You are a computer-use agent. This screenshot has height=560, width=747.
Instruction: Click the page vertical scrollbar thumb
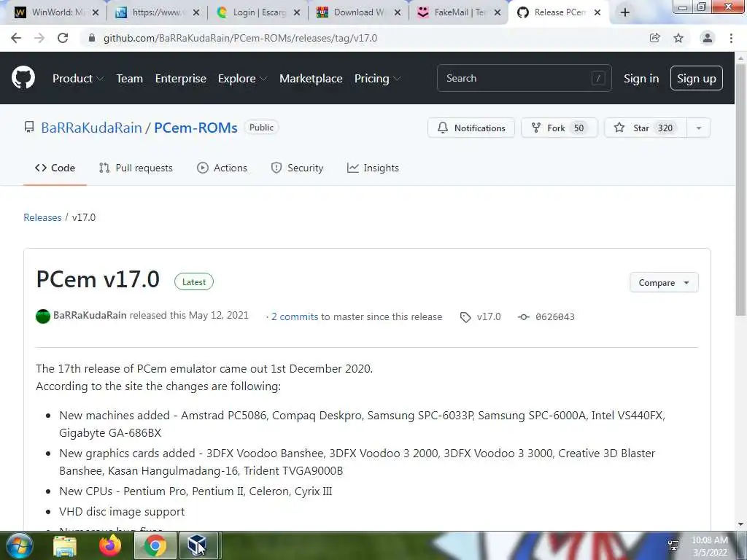coord(740,190)
